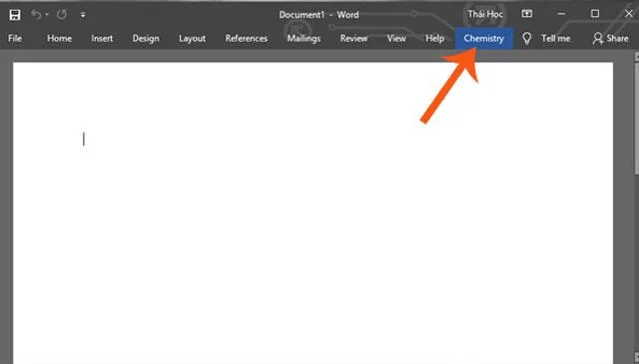Go to the Layout tab
Viewport: 639px width, 364px height.
[192, 38]
